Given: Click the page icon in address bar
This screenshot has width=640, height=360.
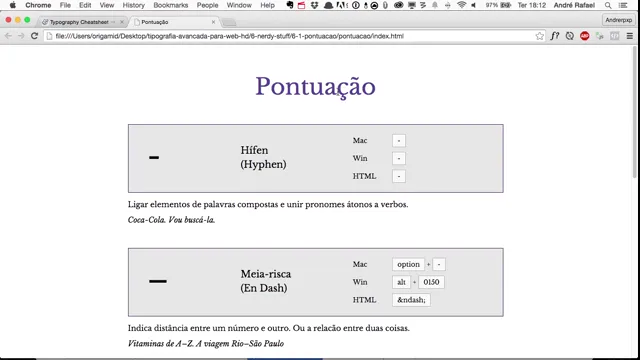Looking at the screenshot, I should click(x=49, y=36).
